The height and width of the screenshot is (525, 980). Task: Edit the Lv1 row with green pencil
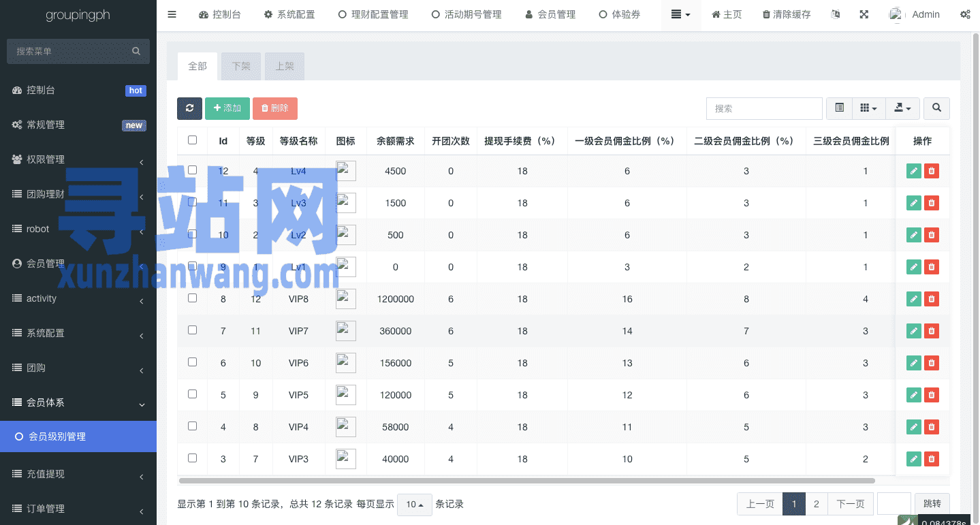(x=914, y=267)
